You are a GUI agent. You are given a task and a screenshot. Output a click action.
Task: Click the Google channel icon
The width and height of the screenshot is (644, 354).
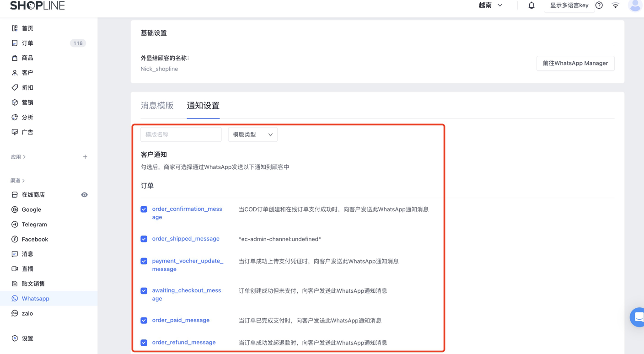pyautogui.click(x=15, y=209)
